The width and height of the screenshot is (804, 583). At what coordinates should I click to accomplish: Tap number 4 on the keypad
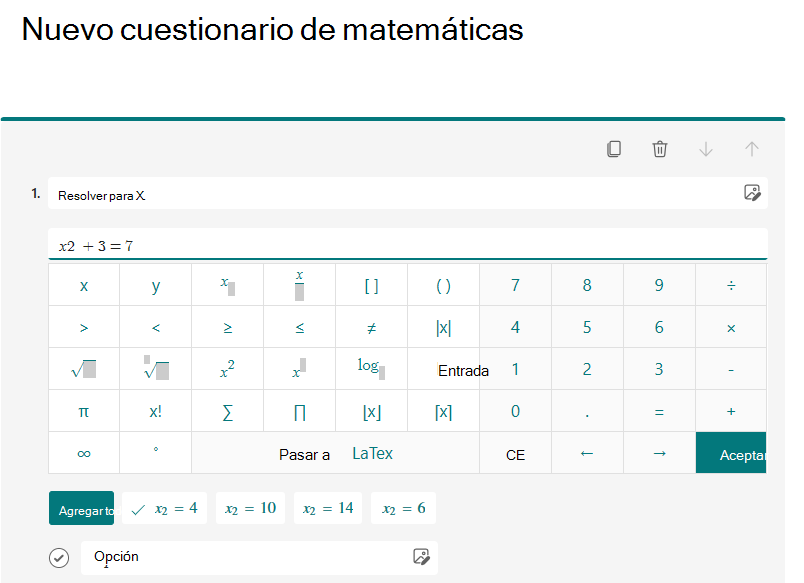(515, 327)
